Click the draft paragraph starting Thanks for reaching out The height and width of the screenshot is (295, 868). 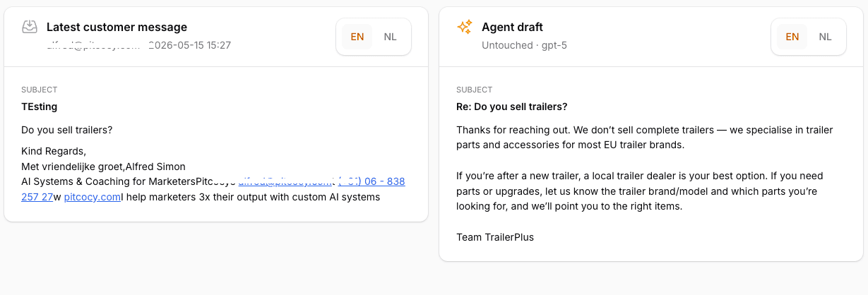tap(645, 138)
